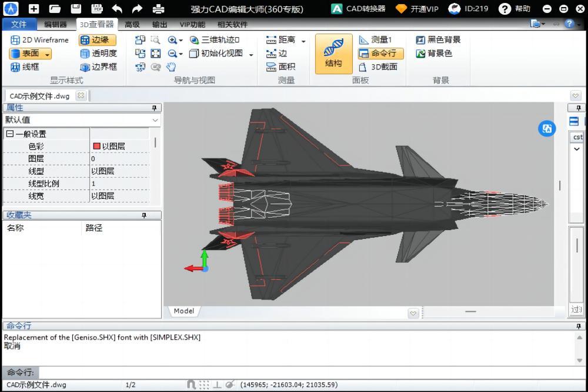The height and width of the screenshot is (392, 588).
Task: Click the 2D Wireframe display icon
Action: pyautogui.click(x=15, y=40)
